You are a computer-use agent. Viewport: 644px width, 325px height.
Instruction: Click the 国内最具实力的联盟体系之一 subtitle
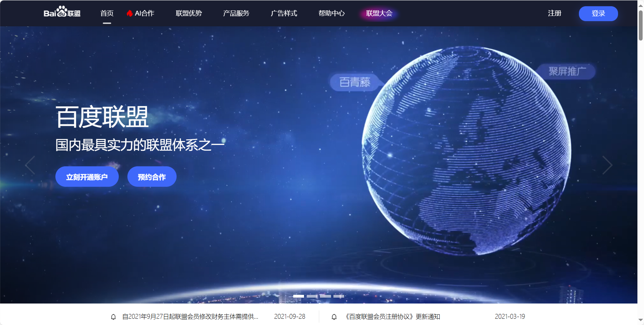point(140,145)
